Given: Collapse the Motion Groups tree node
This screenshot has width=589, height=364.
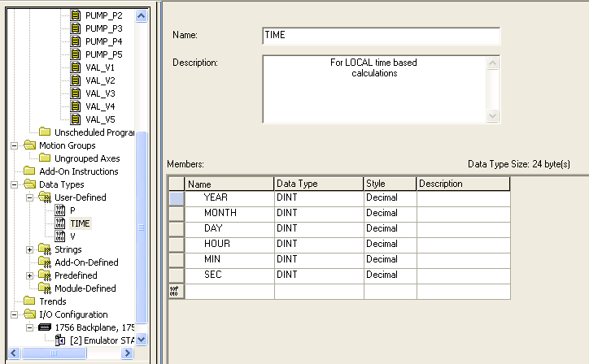Looking at the screenshot, I should click(15, 145).
